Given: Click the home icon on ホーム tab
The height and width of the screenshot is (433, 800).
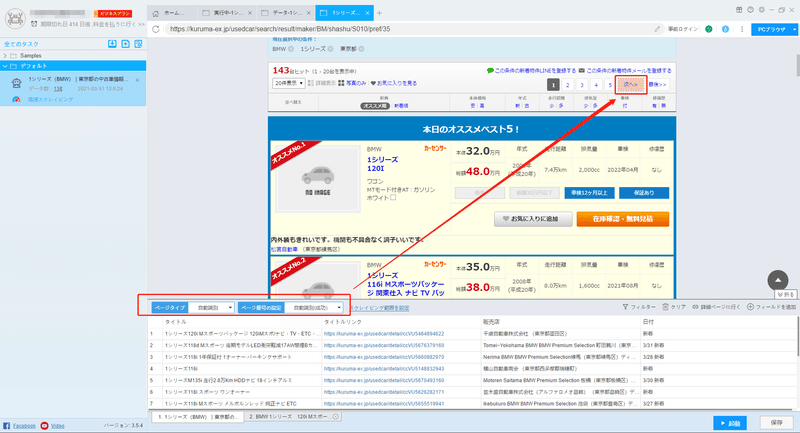Looking at the screenshot, I should tap(156, 13).
